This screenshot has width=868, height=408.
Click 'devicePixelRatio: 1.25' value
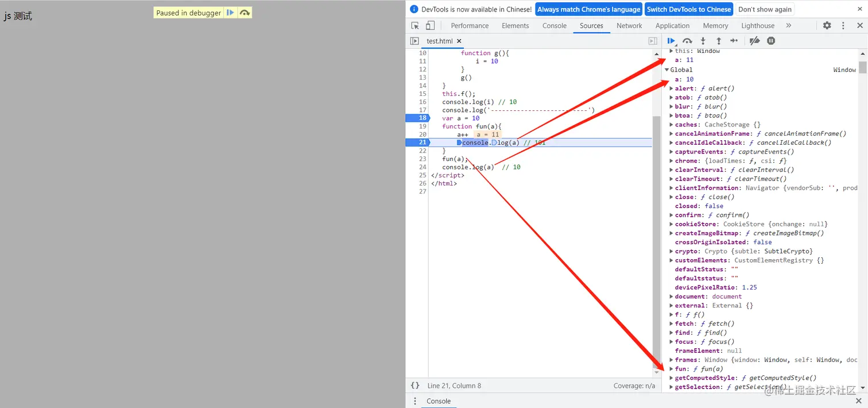(749, 287)
